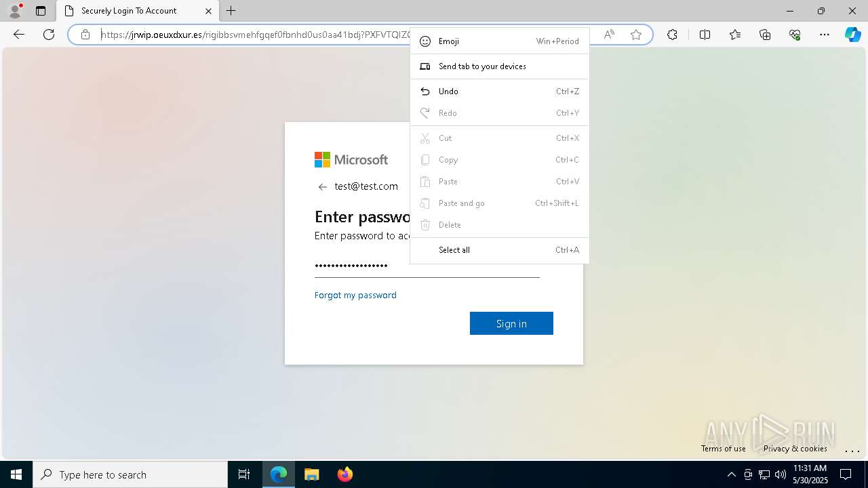Open Collections icon in toolbar

pyautogui.click(x=765, y=35)
